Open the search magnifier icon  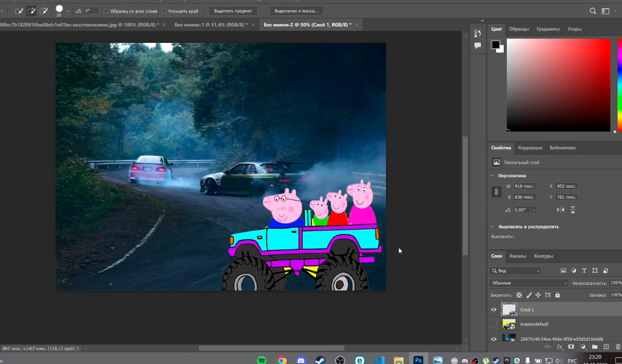[x=593, y=11]
